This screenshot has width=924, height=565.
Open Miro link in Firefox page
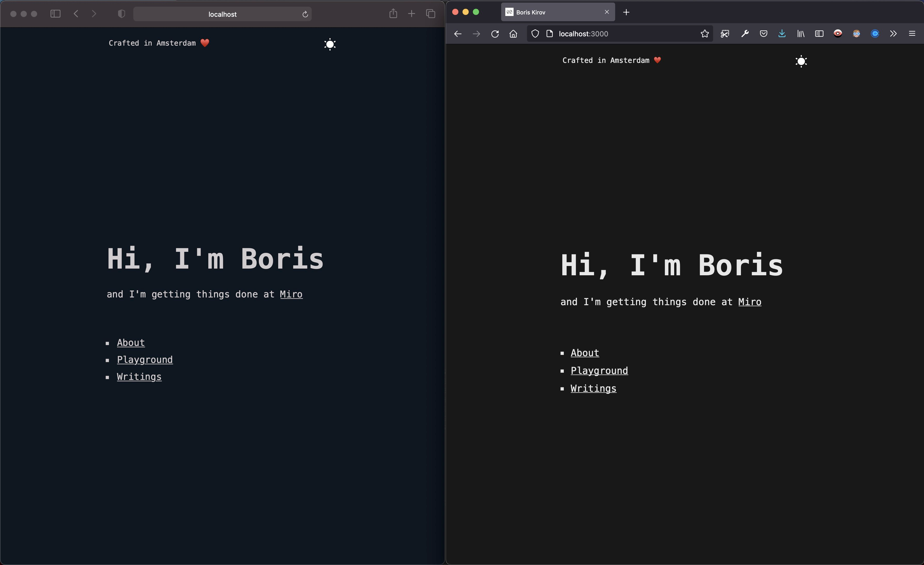point(750,302)
